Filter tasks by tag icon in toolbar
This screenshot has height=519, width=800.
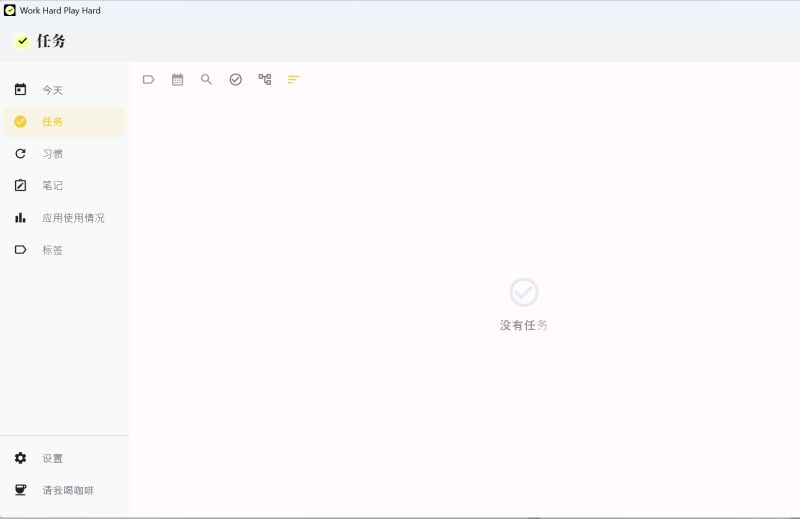[x=148, y=80]
